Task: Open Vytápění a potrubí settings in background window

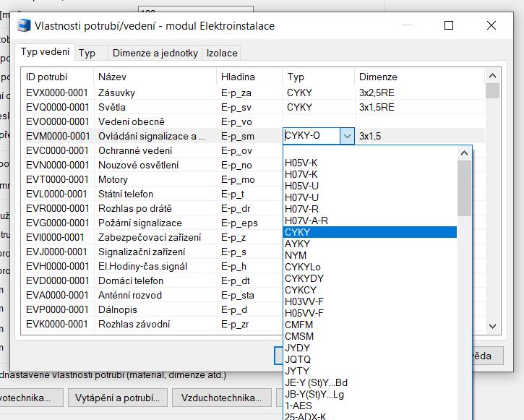Action: [117, 398]
